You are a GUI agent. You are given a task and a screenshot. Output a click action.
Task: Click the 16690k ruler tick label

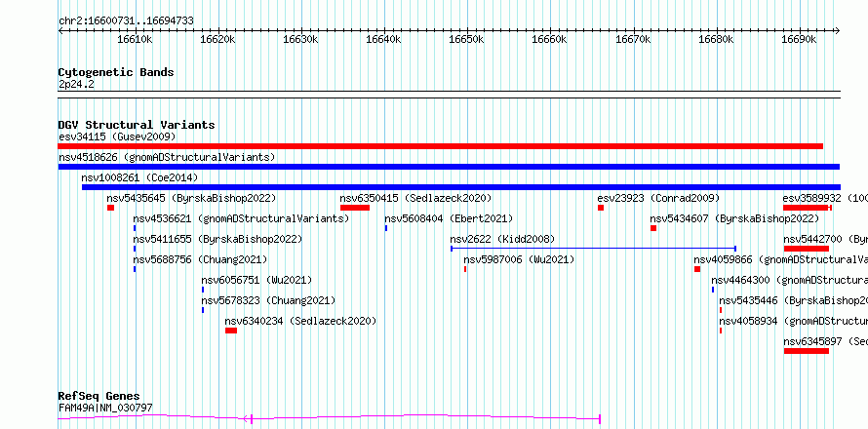click(800, 40)
